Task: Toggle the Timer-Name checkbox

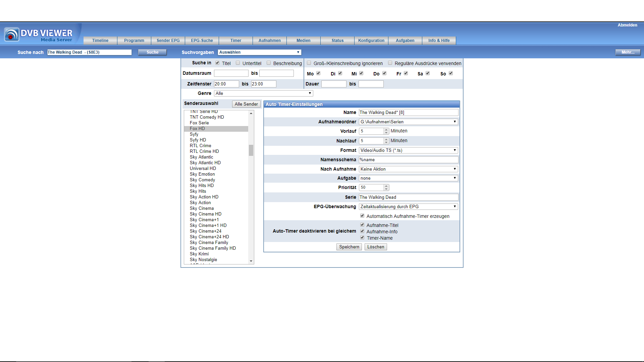Action: (x=362, y=238)
